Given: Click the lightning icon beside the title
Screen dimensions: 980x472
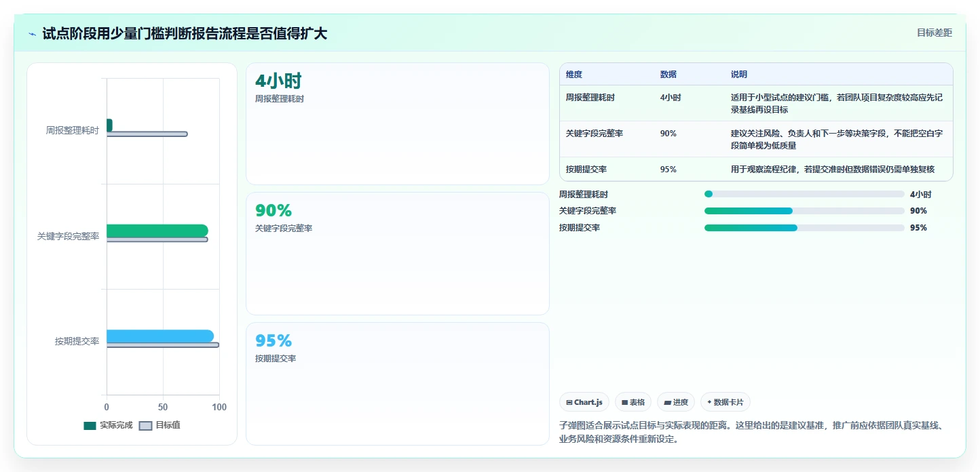Looking at the screenshot, I should (32, 33).
